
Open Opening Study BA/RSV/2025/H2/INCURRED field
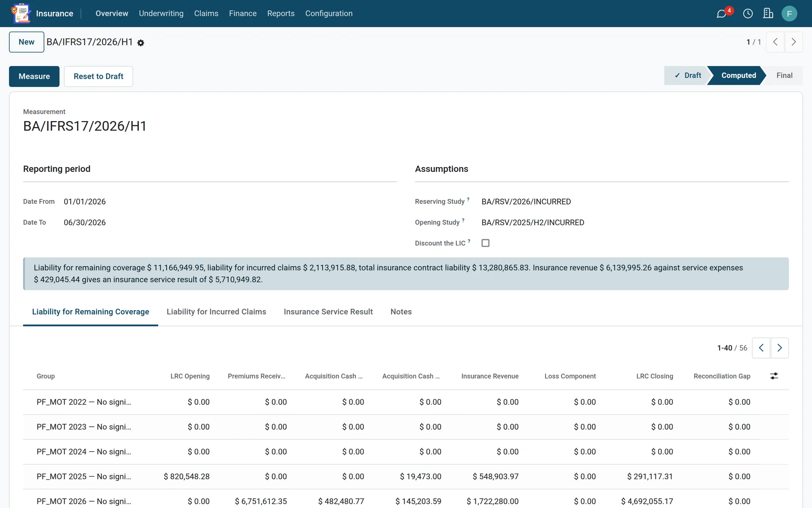533,223
